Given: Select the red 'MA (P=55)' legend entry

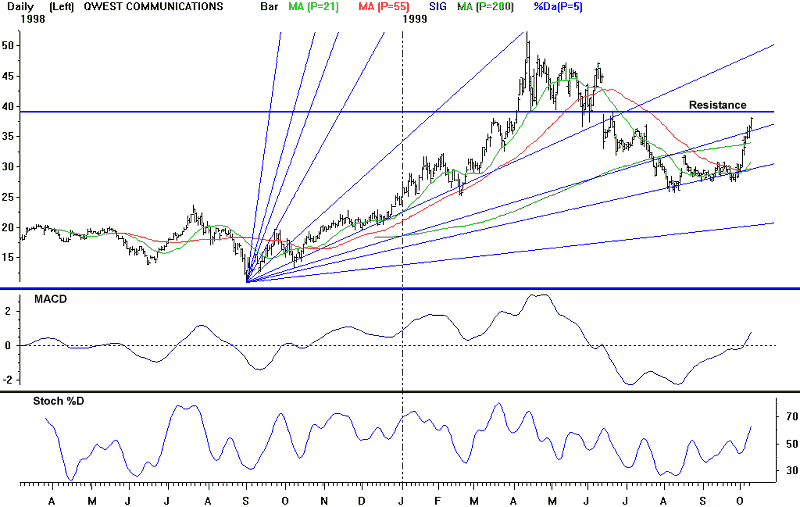Looking at the screenshot, I should point(384,7).
